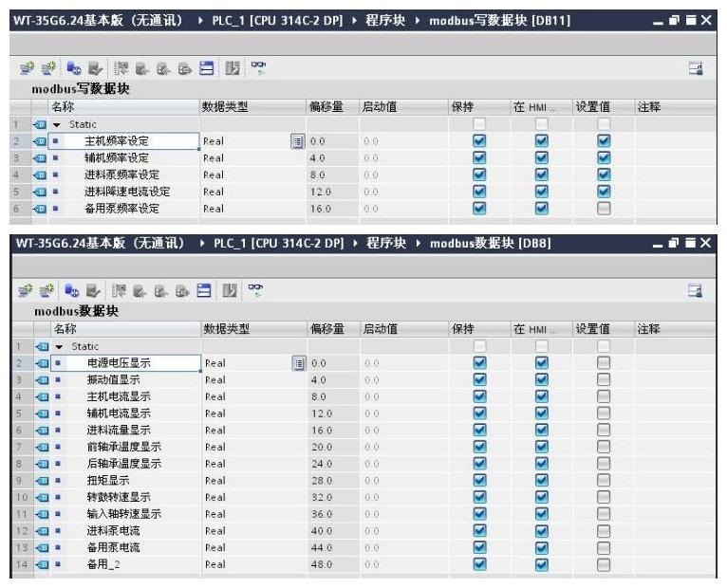Collapse Static group in modbus写数据块
The width and height of the screenshot is (727, 588).
pos(56,124)
